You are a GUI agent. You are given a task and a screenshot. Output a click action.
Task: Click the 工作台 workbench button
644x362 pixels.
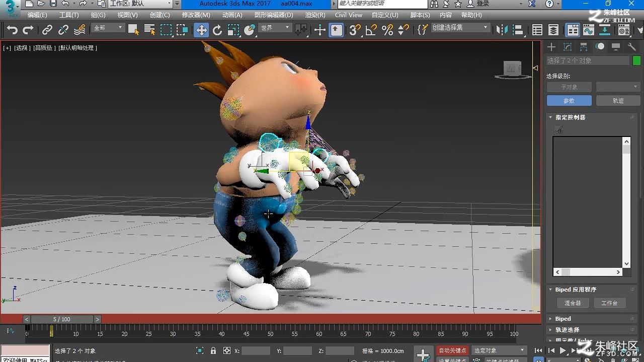point(609,303)
